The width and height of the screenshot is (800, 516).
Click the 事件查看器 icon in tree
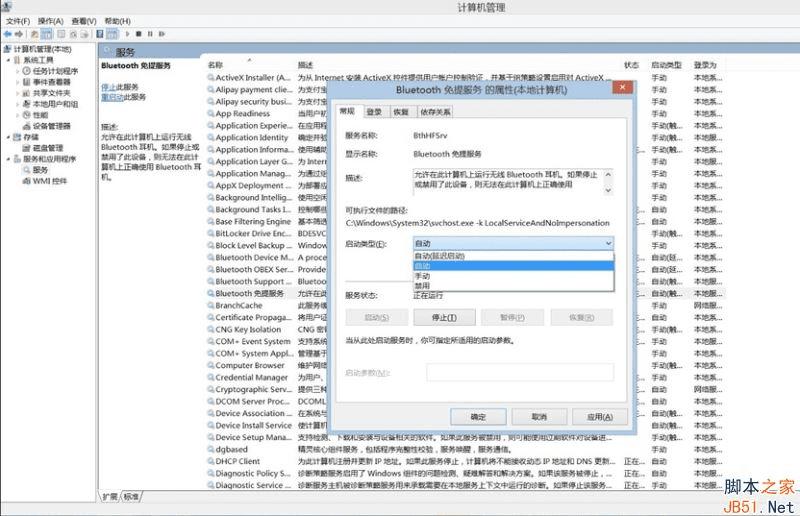click(x=27, y=82)
